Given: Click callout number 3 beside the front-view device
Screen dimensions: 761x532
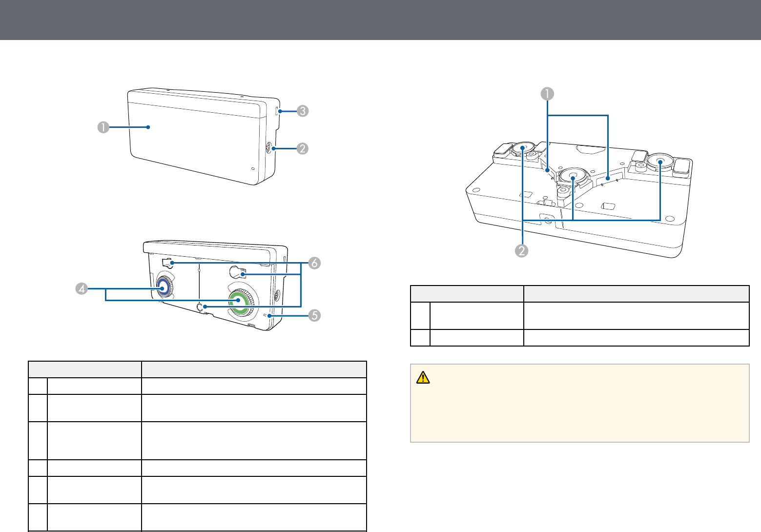Looking at the screenshot, I should (302, 111).
